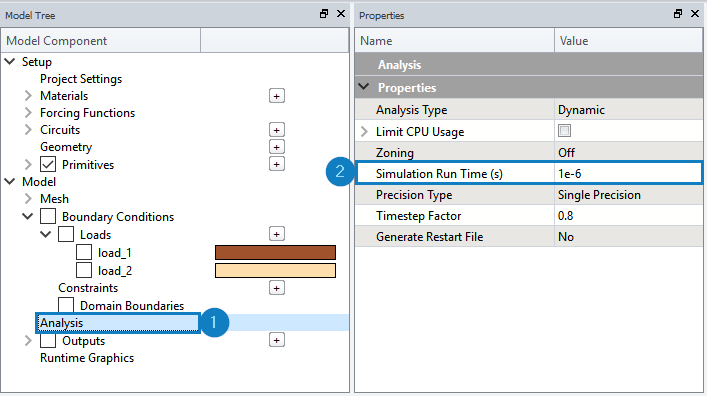This screenshot has height=396, width=707.
Task: Select the Analysis tree item
Action: (x=62, y=323)
